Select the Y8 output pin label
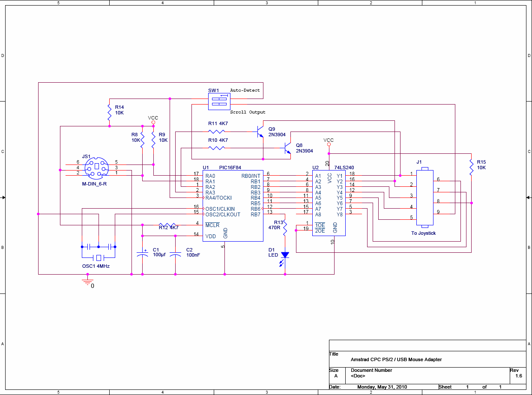The width and height of the screenshot is (532, 395). [340, 215]
